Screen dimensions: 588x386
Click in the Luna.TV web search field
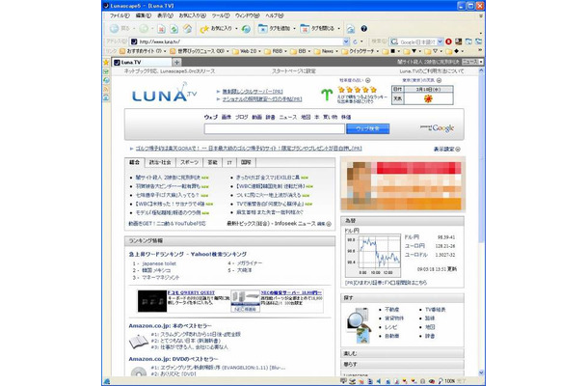click(x=274, y=128)
